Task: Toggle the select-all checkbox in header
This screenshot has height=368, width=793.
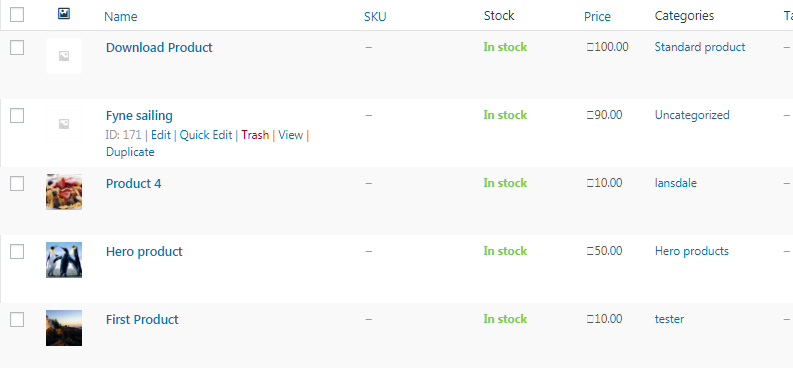Action: [17, 15]
